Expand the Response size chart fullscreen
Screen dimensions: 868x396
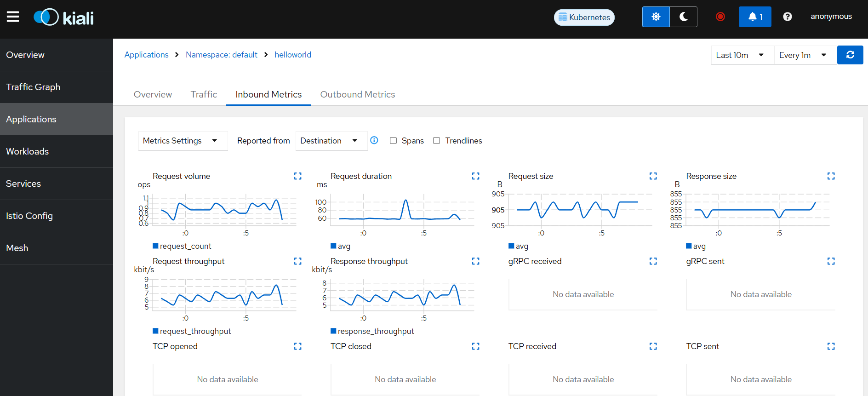pos(831,176)
